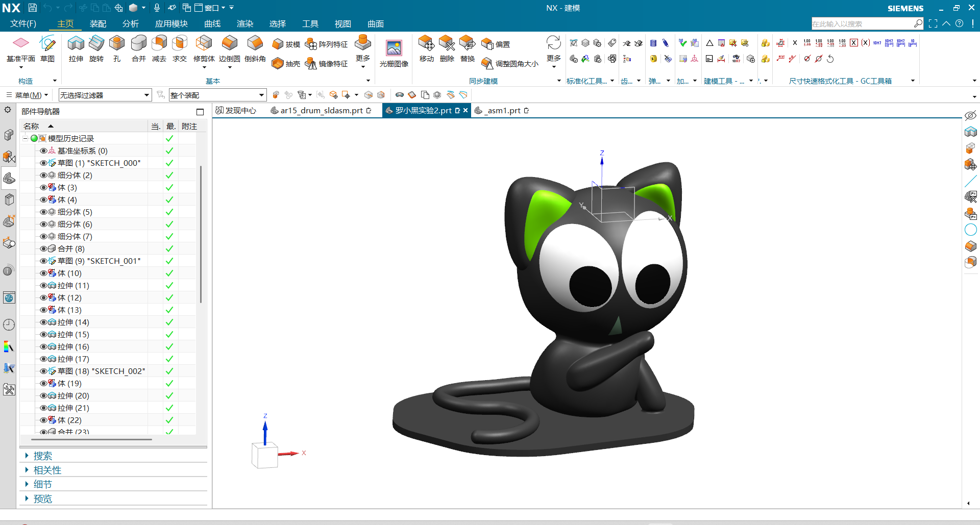Viewport: 980px width, 525px height.
Task: Click the 附注 column header
Action: click(189, 126)
